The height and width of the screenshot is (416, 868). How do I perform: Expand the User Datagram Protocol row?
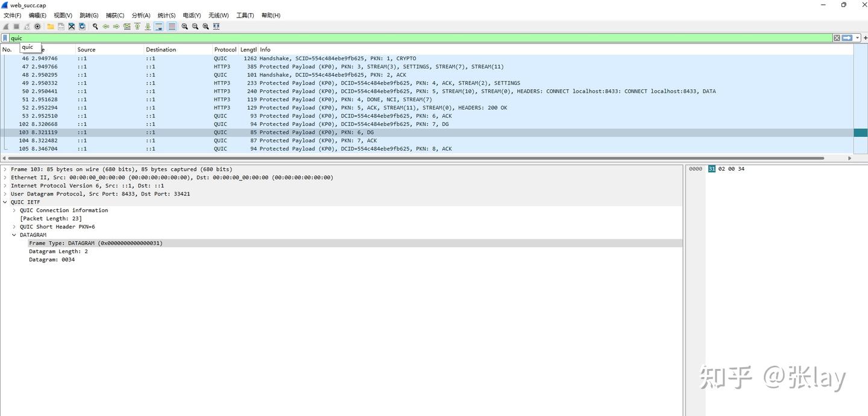tap(5, 194)
